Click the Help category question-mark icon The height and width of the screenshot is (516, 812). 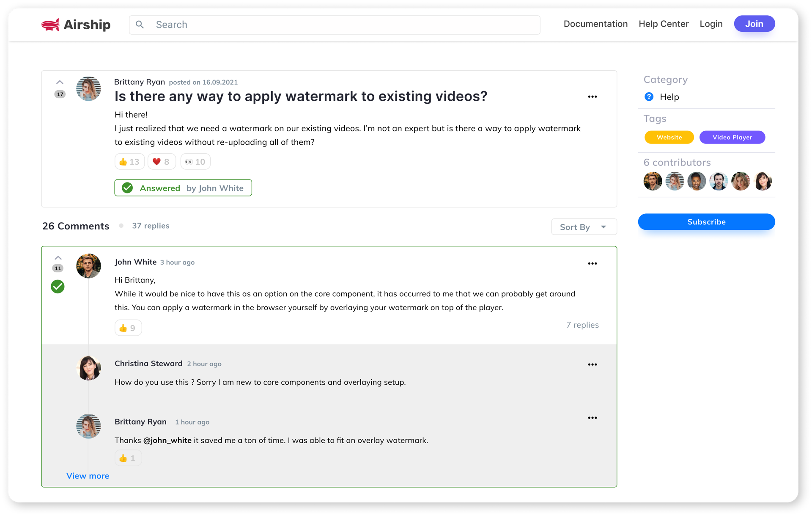tap(649, 97)
